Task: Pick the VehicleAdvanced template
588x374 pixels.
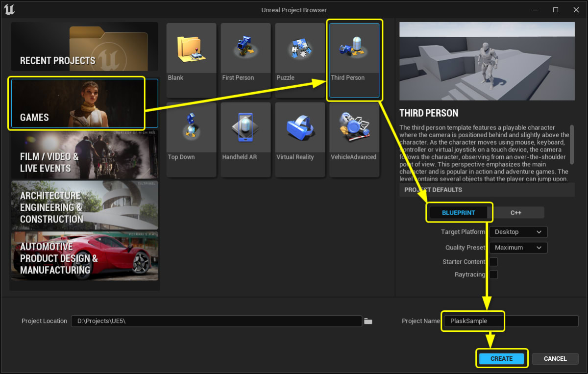Action: (x=354, y=140)
